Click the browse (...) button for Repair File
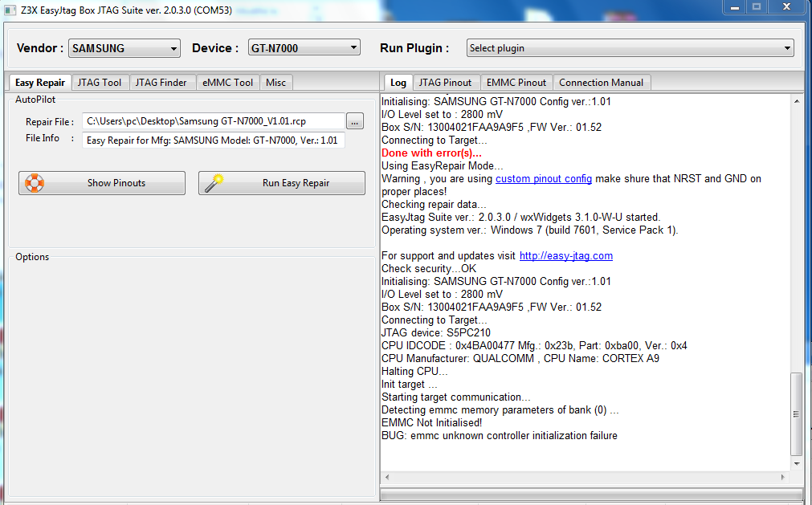Viewport: 812px width, 505px height. 355,121
